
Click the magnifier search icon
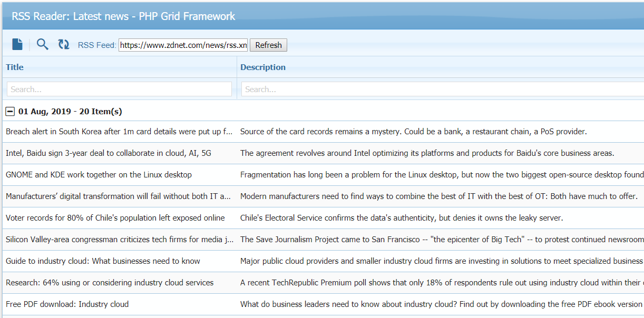[x=43, y=45]
